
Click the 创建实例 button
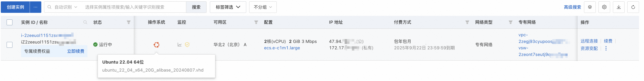point(15,7)
